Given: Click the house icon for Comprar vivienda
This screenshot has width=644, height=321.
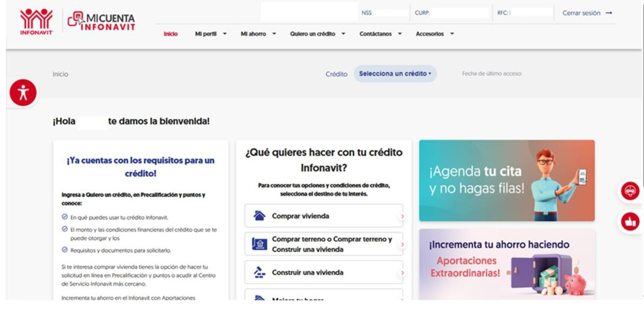Looking at the screenshot, I should pos(259,215).
